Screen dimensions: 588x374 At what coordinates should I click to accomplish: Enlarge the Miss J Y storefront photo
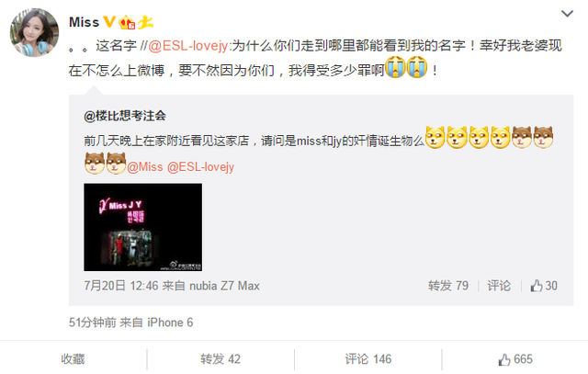point(143,227)
